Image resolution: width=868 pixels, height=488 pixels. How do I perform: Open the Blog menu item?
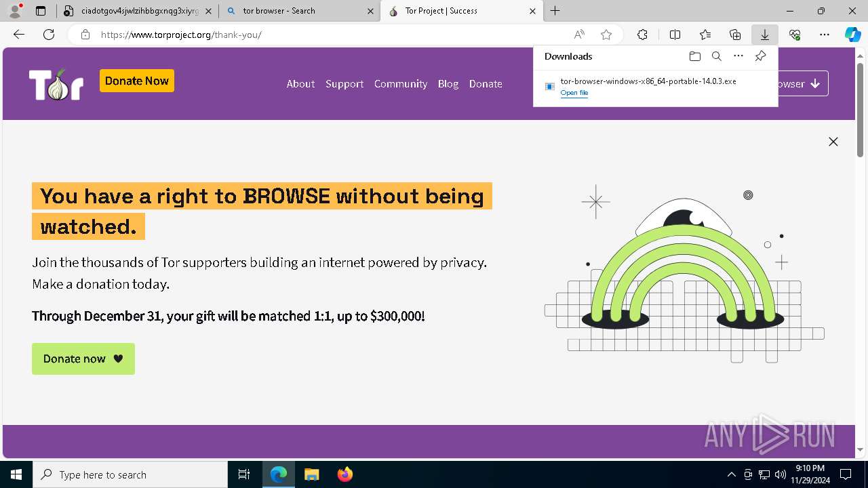(x=448, y=84)
